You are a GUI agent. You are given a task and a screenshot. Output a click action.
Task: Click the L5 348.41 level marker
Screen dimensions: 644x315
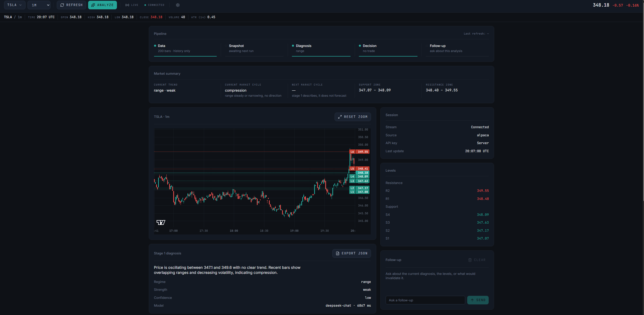359,169
